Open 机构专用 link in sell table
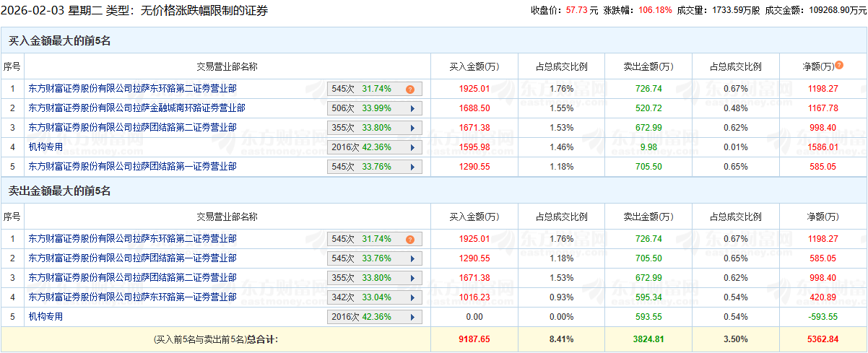The height and width of the screenshot is (353, 868). (45, 316)
